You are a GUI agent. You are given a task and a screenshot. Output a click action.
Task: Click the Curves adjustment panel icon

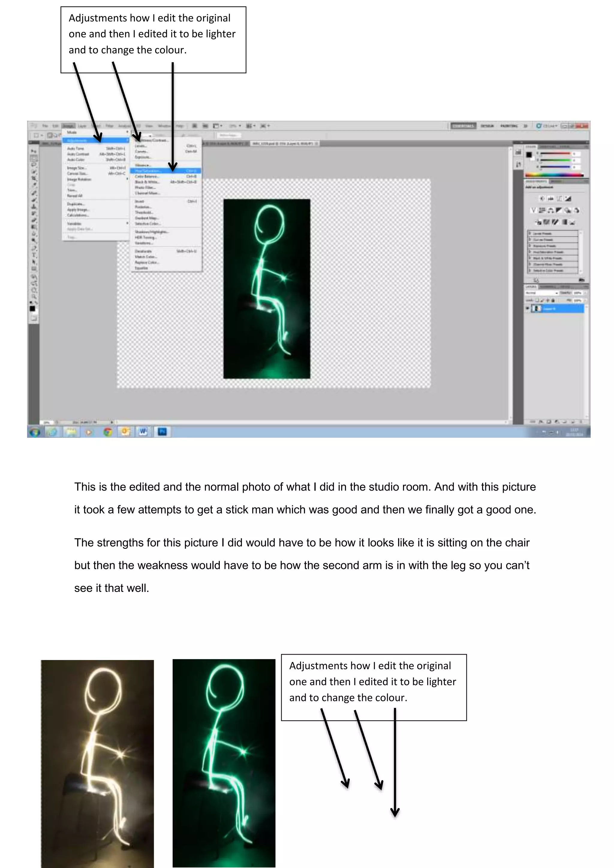tap(559, 198)
